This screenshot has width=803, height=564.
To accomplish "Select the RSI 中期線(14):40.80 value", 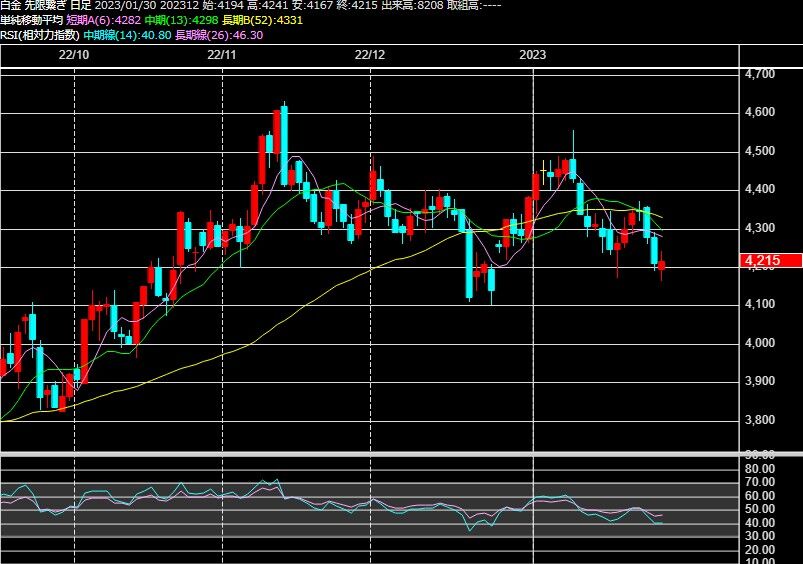I will pyautogui.click(x=128, y=35).
